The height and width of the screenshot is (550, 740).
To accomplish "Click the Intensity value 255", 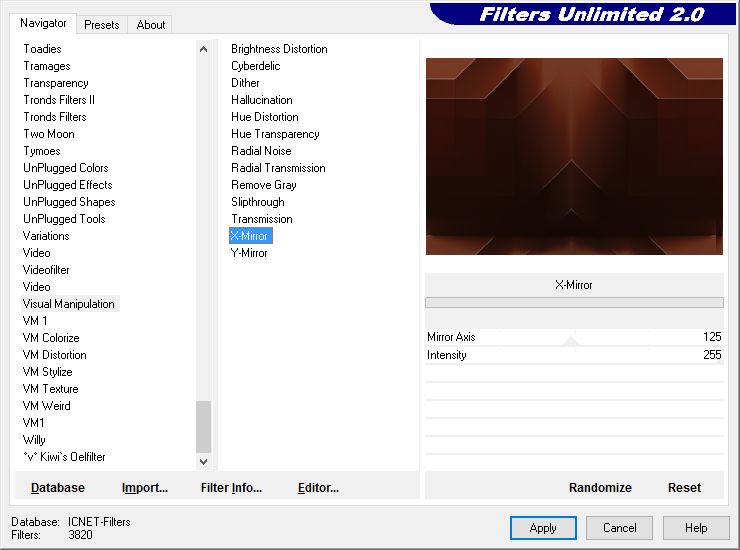I will click(x=712, y=355).
